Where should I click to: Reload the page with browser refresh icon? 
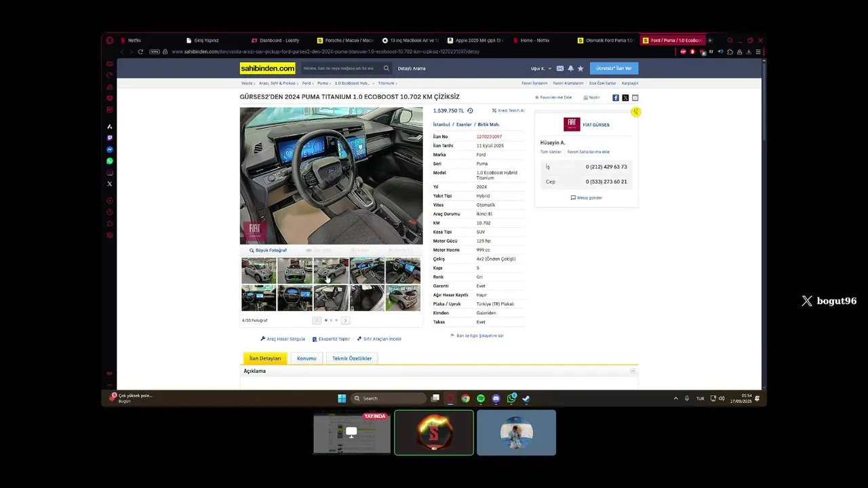(x=140, y=52)
